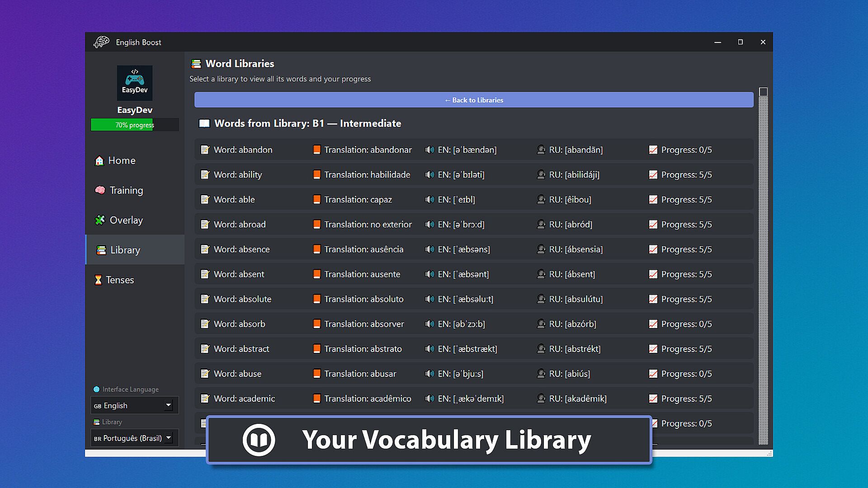868x488 pixels.
Task: Click the RU person icon for 'abroad'
Action: [x=541, y=224]
